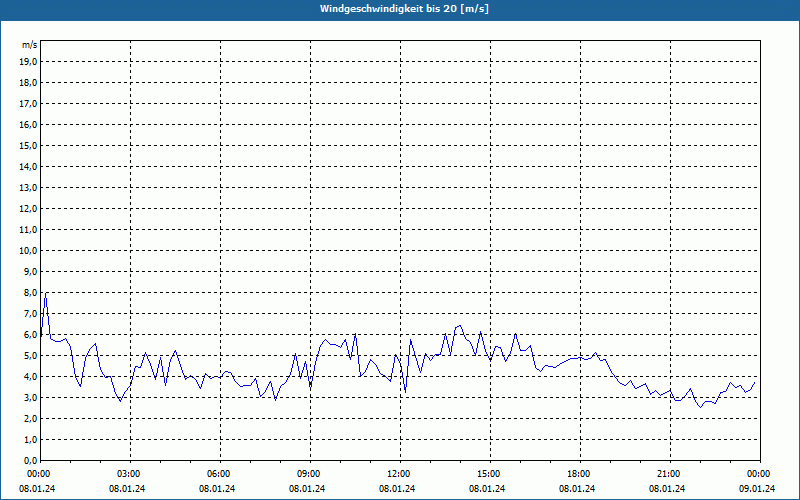This screenshot has height=500, width=800.
Task: Click the '09.01.24' date label
Action: [757, 488]
